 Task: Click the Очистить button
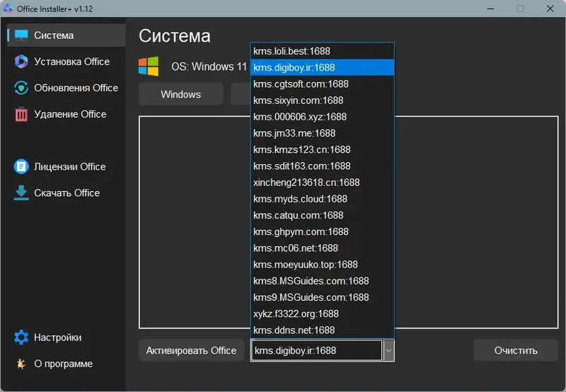[x=516, y=350]
